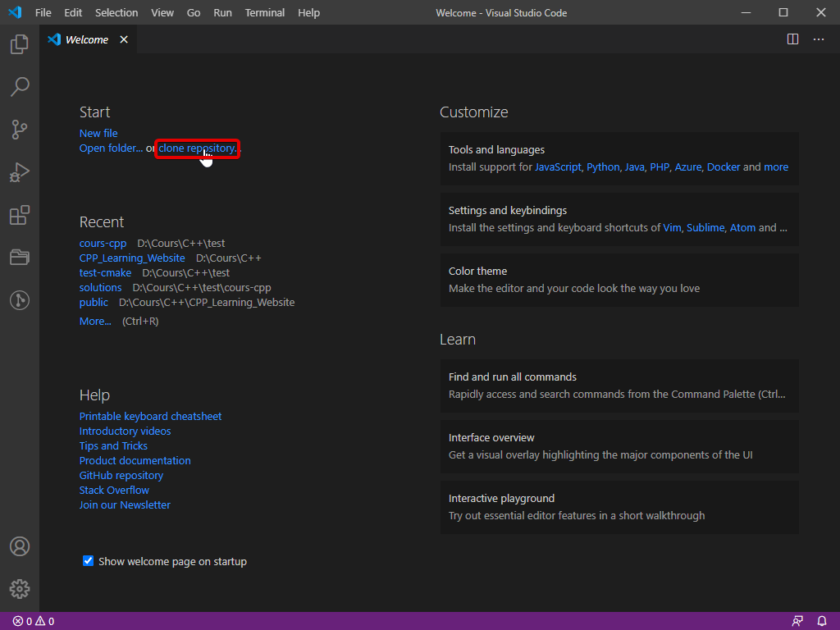Open notifications bell in status bar
Screen dimensions: 840x630
coord(822,622)
